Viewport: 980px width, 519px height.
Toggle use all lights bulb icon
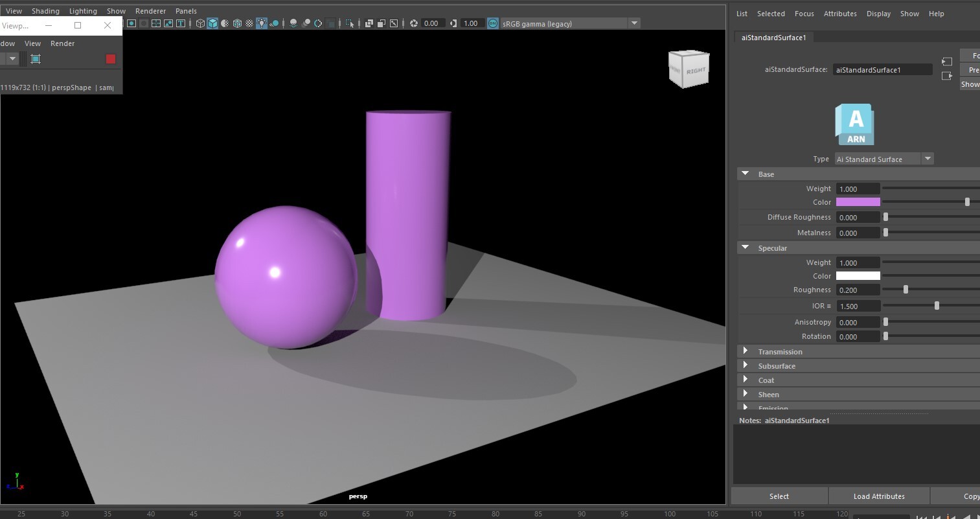(262, 23)
